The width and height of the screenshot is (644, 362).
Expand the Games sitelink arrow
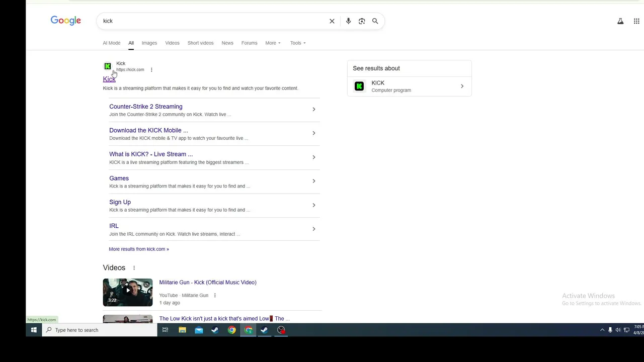click(313, 181)
